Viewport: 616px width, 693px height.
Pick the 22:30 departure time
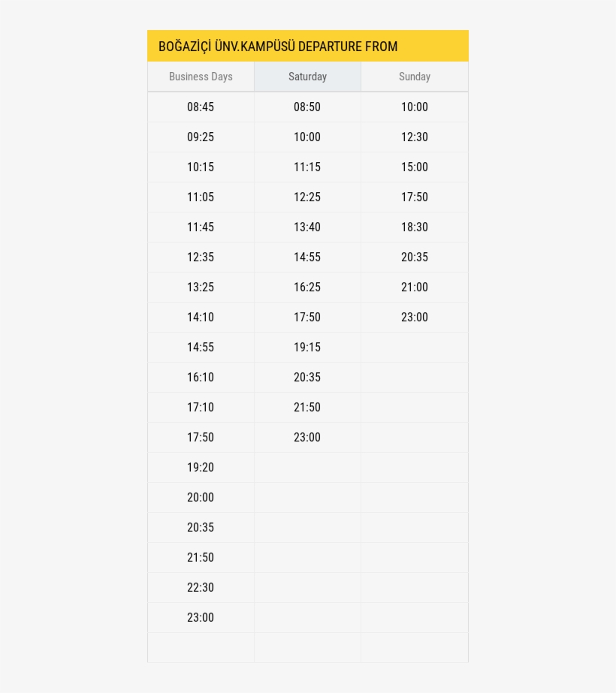(x=201, y=588)
